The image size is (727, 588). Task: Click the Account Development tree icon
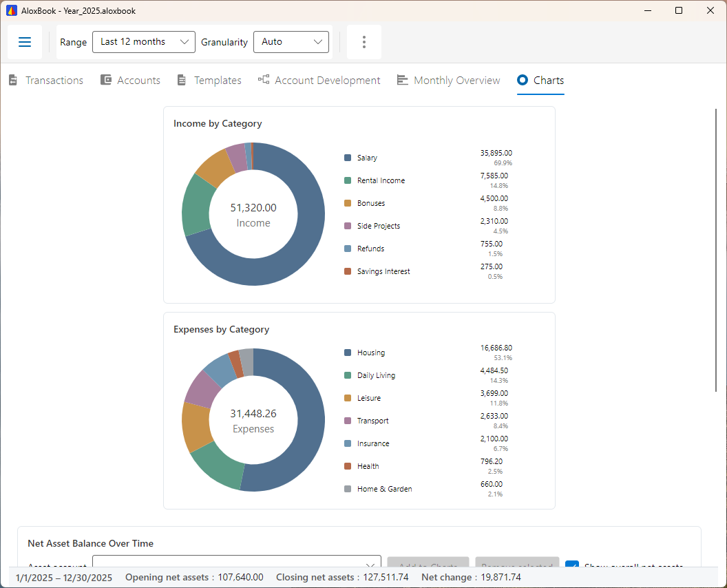click(x=264, y=79)
